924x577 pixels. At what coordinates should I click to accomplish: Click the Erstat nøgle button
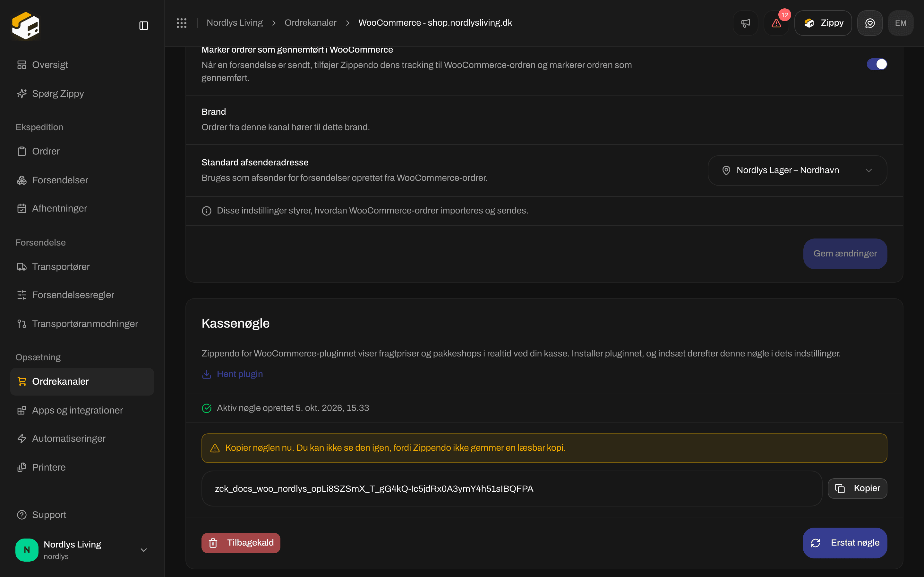845,543
